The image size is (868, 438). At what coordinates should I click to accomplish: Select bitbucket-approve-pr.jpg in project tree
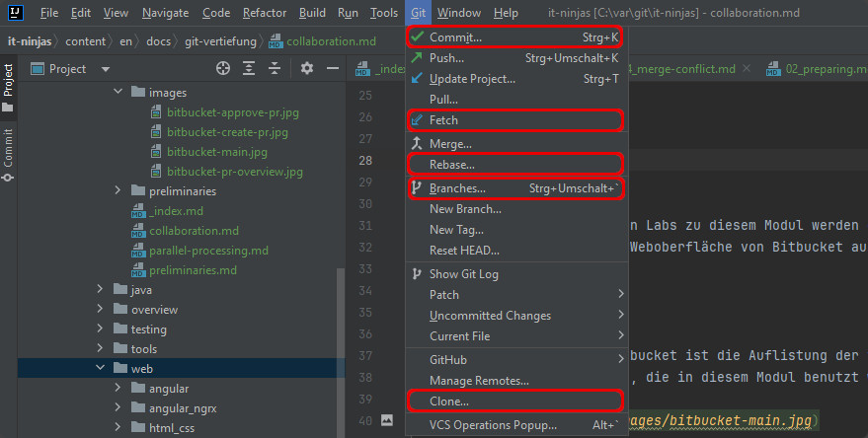tap(232, 112)
